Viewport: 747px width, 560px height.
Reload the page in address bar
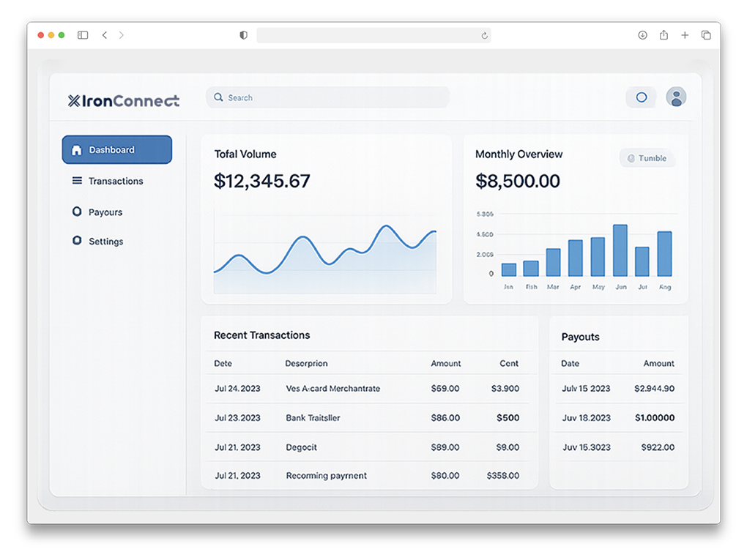(x=484, y=35)
